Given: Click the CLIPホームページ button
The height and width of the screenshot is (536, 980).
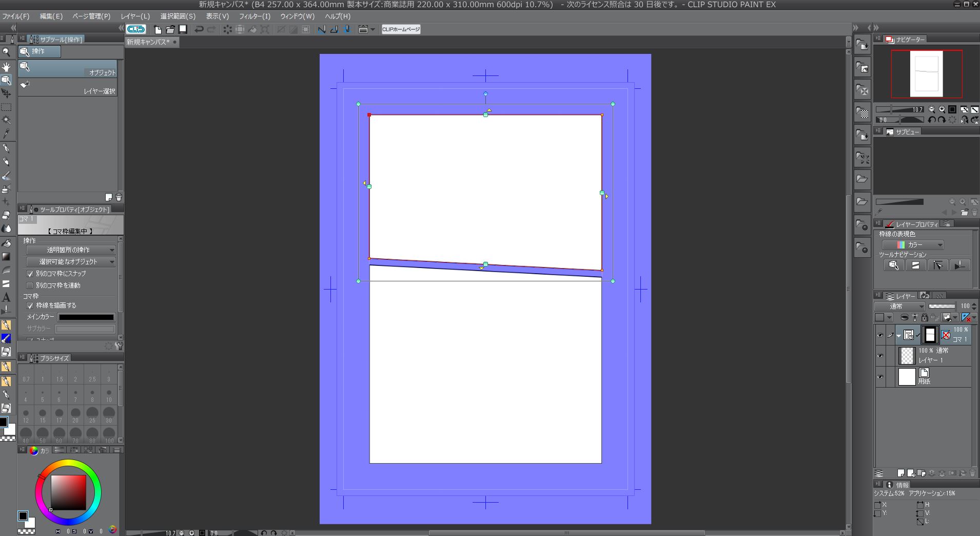Looking at the screenshot, I should (401, 29).
